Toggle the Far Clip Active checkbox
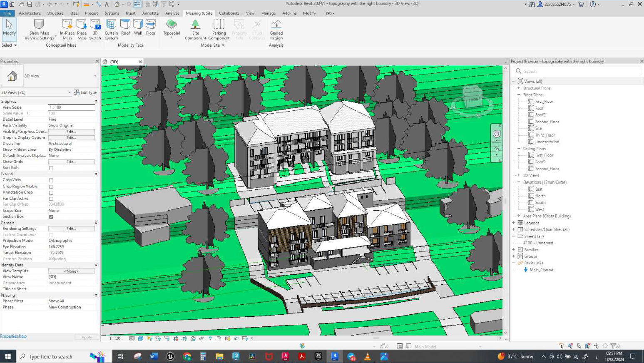Viewport: 644px width, 363px height. tap(51, 199)
